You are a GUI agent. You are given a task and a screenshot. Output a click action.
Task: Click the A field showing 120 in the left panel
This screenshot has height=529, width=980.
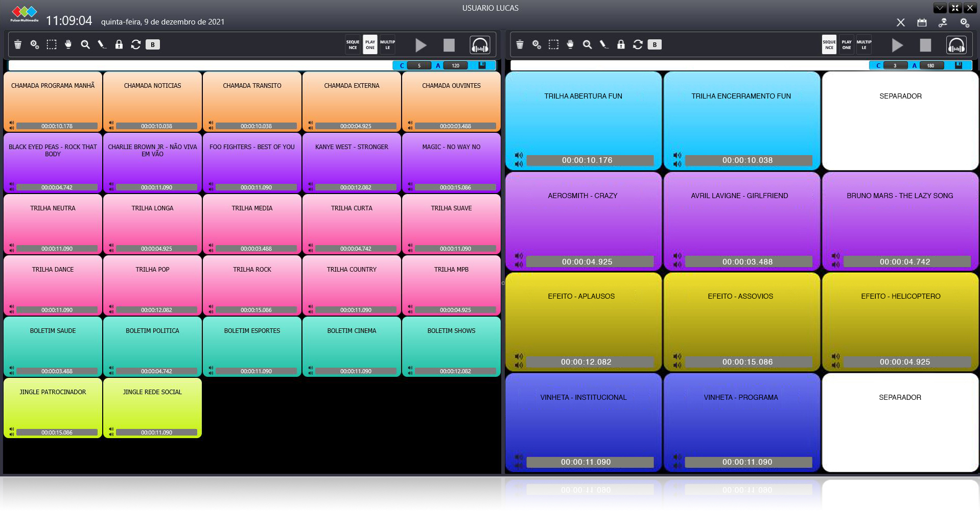[x=456, y=65]
